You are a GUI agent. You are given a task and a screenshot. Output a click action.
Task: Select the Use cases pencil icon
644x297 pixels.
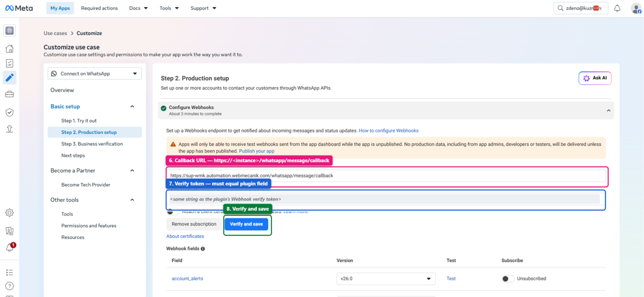10,78
